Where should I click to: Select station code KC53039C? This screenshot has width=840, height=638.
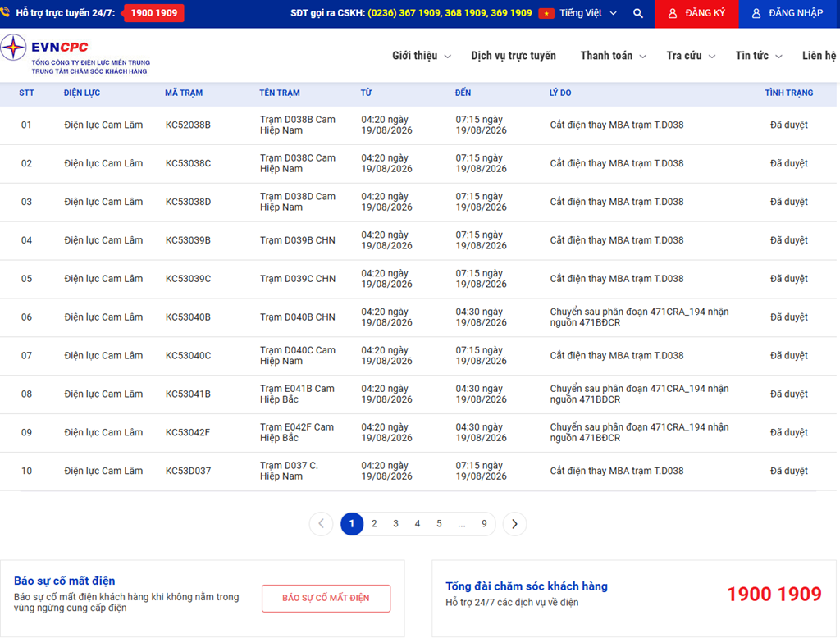188,279
